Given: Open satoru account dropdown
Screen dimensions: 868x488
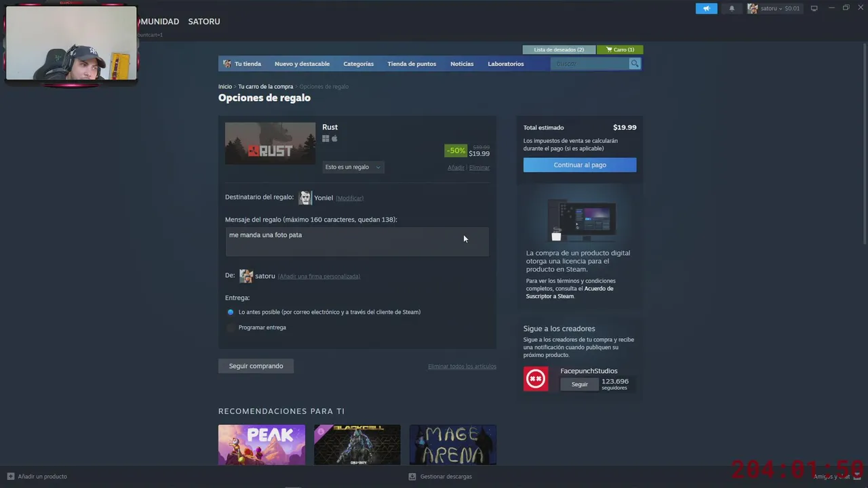Looking at the screenshot, I should point(774,9).
